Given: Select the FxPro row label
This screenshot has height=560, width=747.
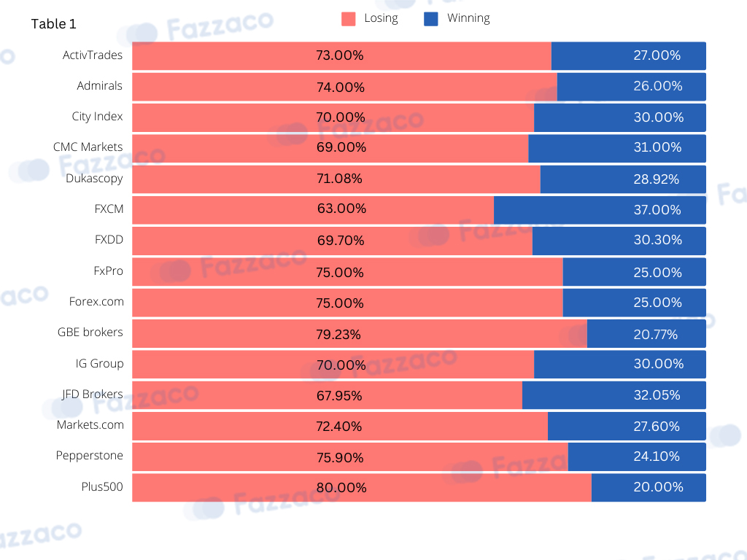Looking at the screenshot, I should (108, 271).
